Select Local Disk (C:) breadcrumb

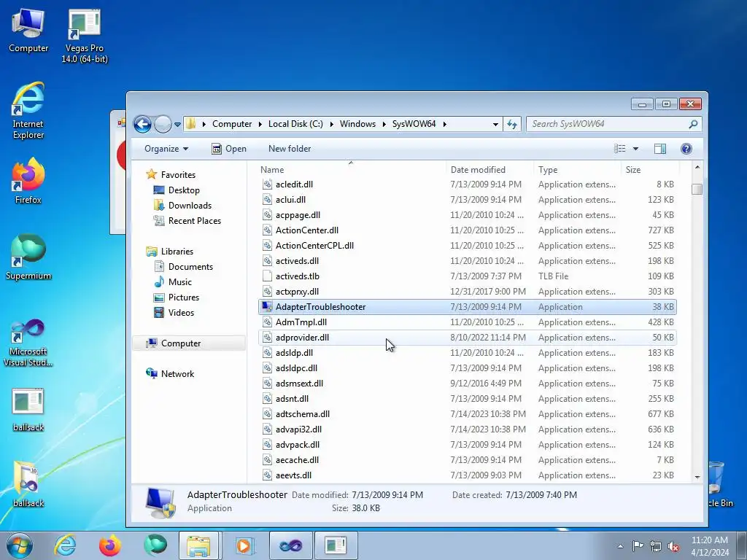coord(295,124)
